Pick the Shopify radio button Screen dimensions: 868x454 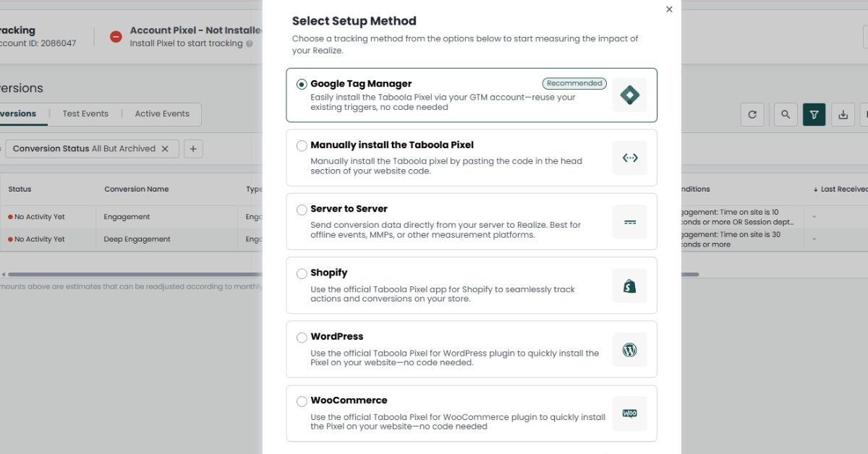coord(302,273)
